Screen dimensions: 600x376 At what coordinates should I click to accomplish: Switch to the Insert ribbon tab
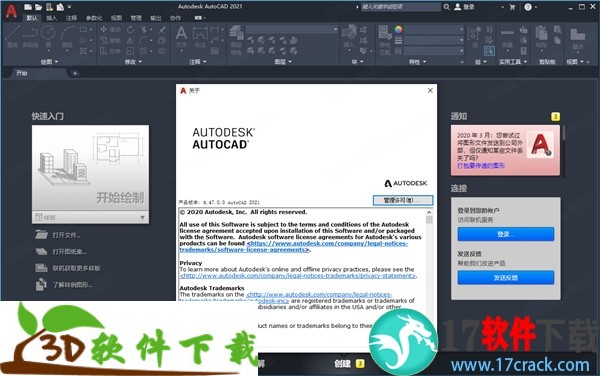52,18
